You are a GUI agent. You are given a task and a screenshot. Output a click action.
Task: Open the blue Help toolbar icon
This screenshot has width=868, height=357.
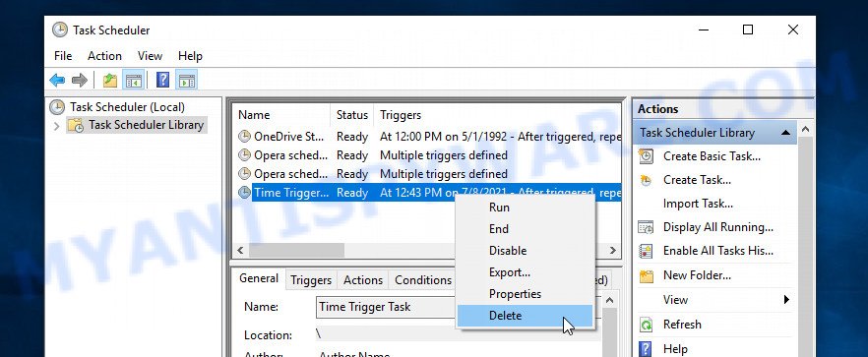point(162,81)
